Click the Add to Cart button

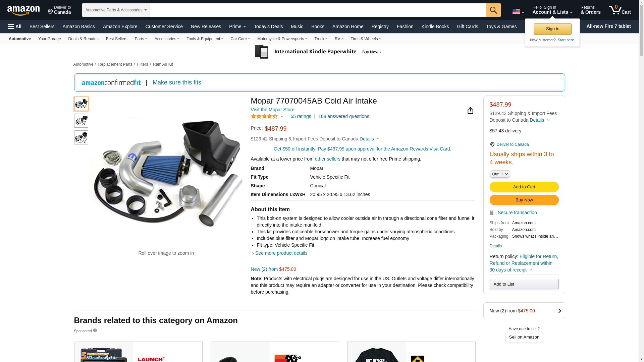click(524, 187)
